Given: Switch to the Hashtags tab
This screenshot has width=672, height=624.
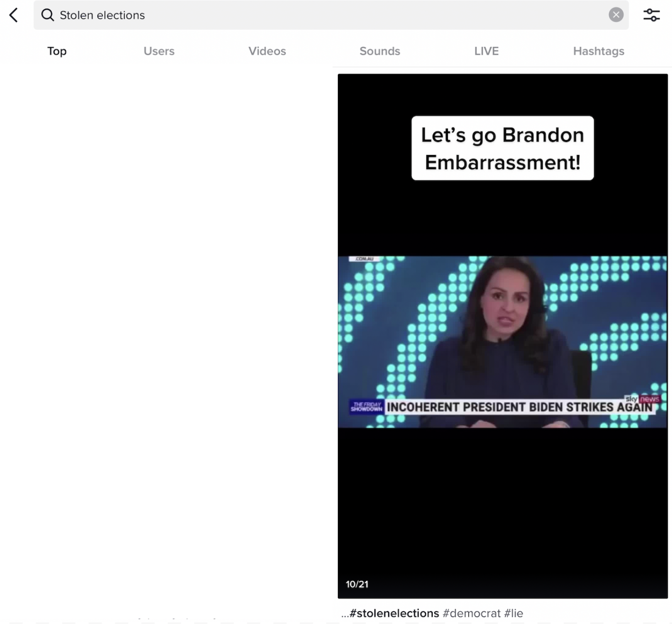Looking at the screenshot, I should click(598, 51).
